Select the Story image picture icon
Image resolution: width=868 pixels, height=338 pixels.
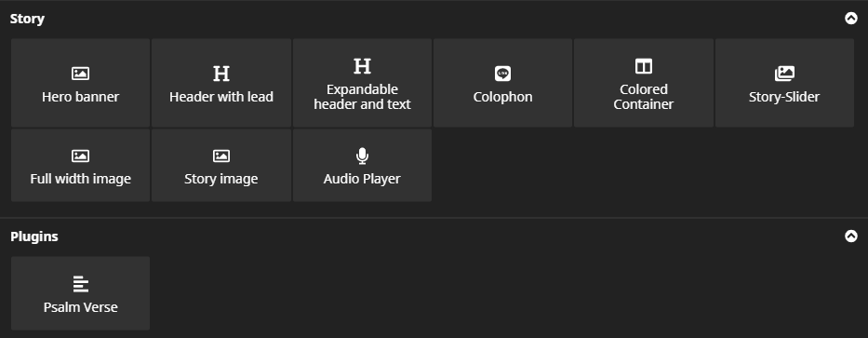tap(221, 156)
